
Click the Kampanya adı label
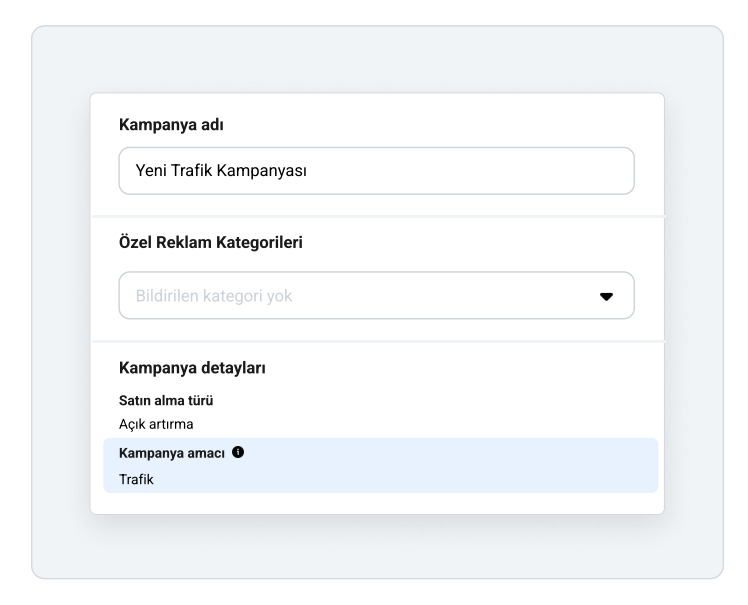pos(171,125)
